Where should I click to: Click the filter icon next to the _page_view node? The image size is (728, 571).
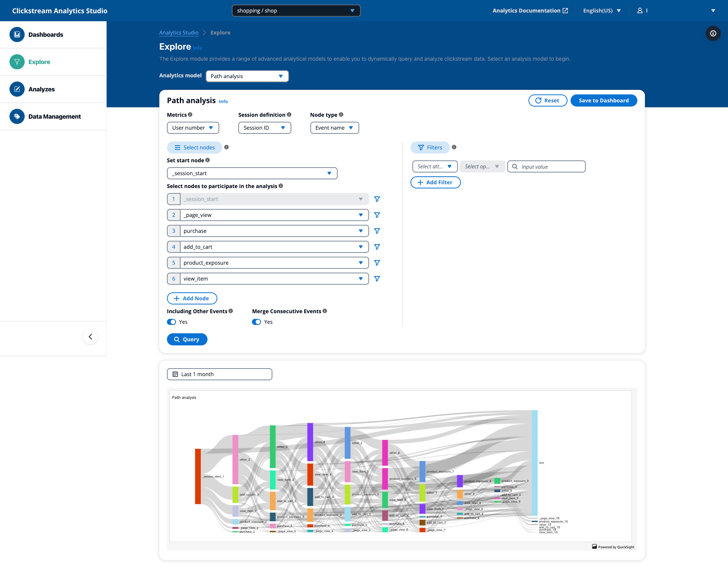coord(377,215)
